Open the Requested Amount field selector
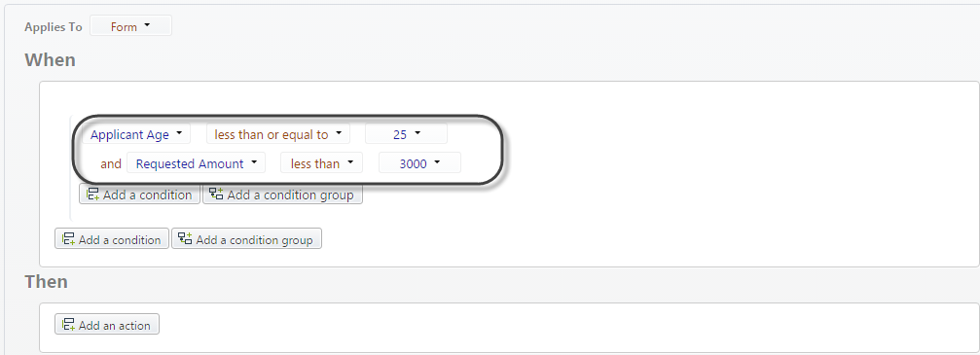 pos(197,163)
